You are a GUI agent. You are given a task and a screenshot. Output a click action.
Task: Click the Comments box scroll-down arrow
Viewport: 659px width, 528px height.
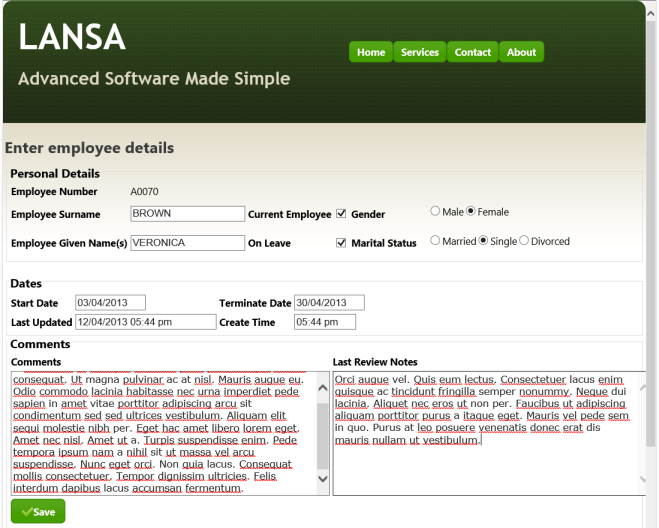point(322,479)
